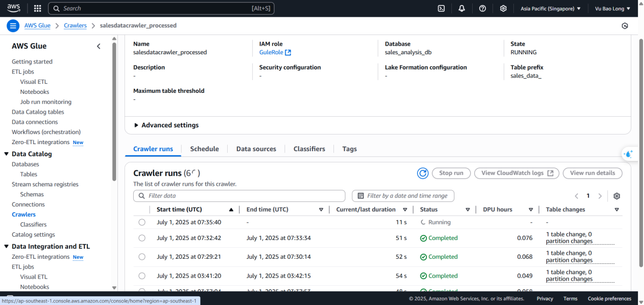The height and width of the screenshot is (305, 644).
Task: Open Workflows (orchestration) in sidebar
Action: 46,132
